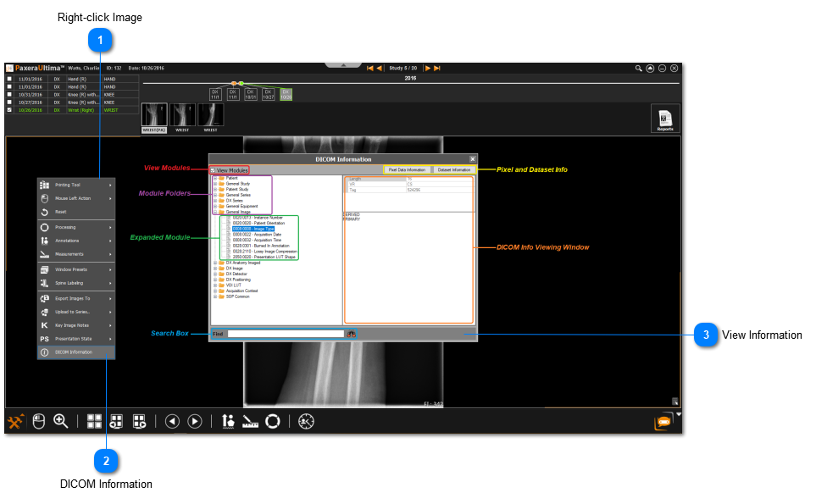Open the Reports icon
Screen dimensions: 816x504
pyautogui.click(x=665, y=119)
